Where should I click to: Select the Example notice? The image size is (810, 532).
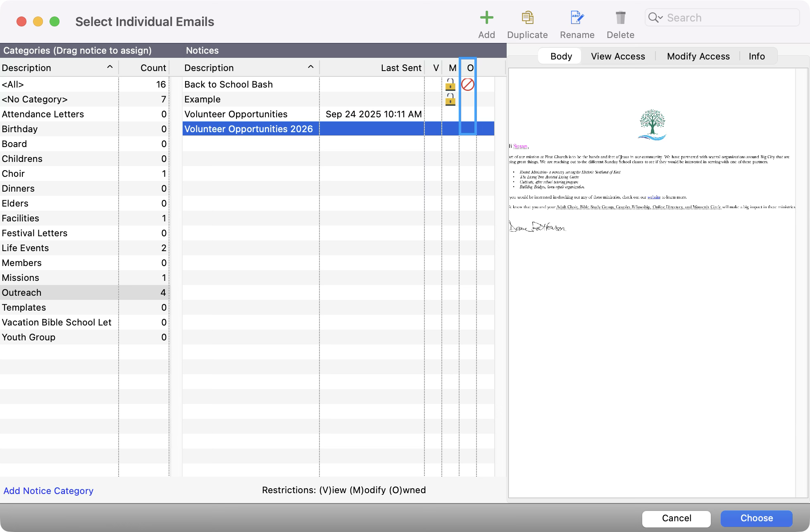click(x=338, y=99)
